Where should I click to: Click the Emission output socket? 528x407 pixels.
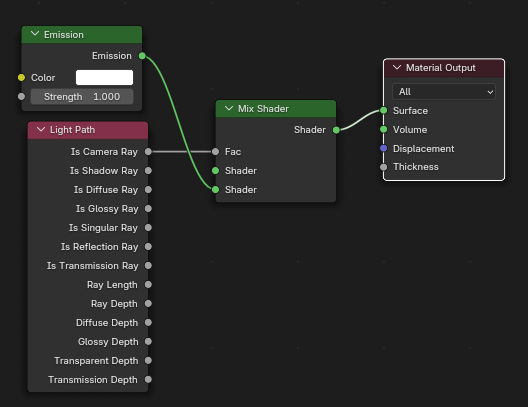coord(142,56)
